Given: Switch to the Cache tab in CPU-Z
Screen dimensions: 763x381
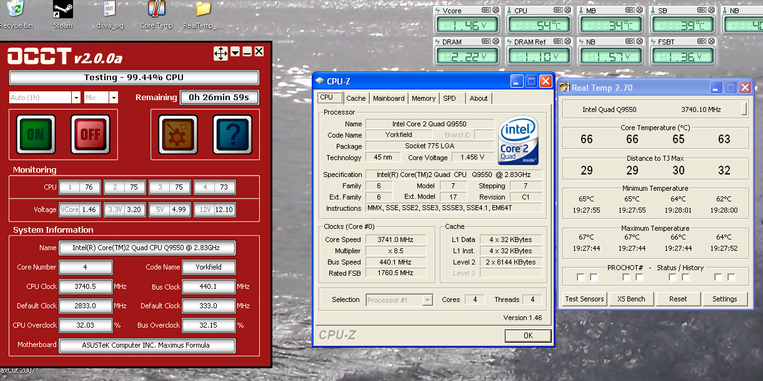Looking at the screenshot, I should [x=356, y=98].
